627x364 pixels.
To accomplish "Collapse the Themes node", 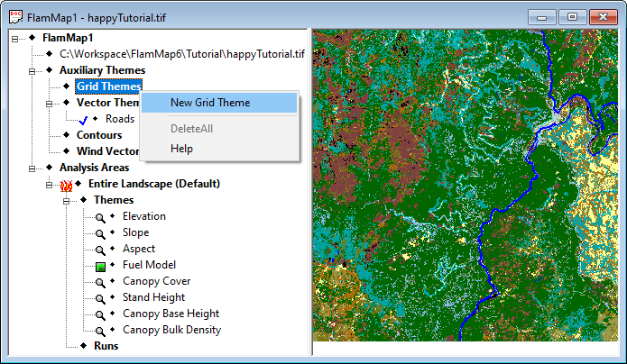I will [67, 201].
